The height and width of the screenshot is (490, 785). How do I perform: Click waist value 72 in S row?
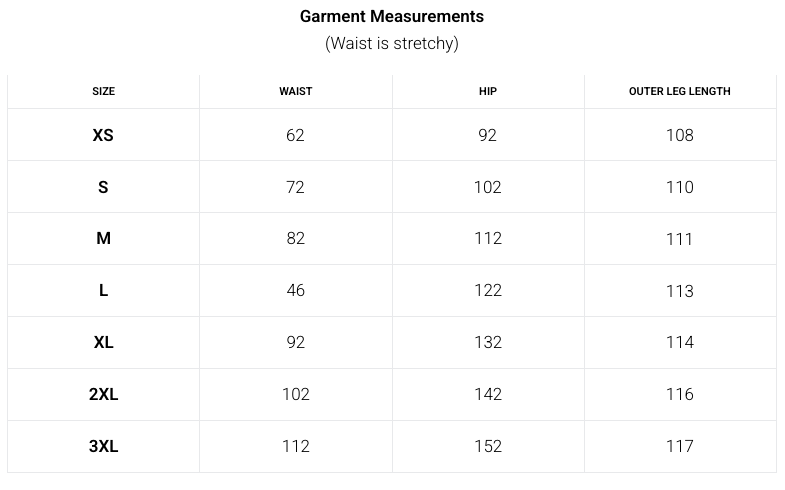(295, 187)
